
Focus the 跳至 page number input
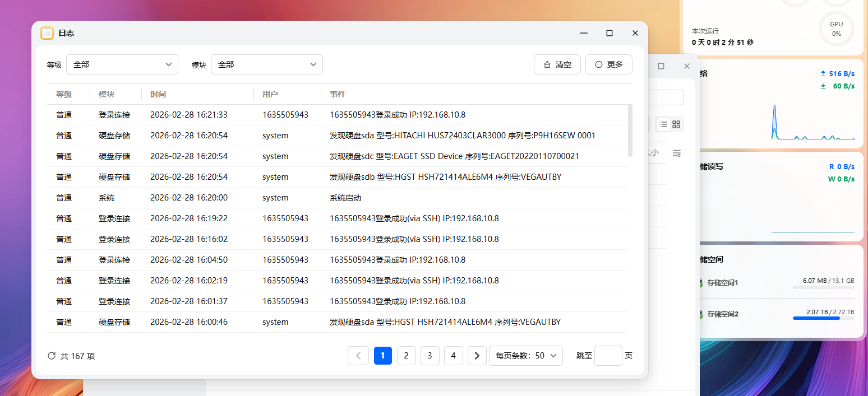tap(608, 356)
